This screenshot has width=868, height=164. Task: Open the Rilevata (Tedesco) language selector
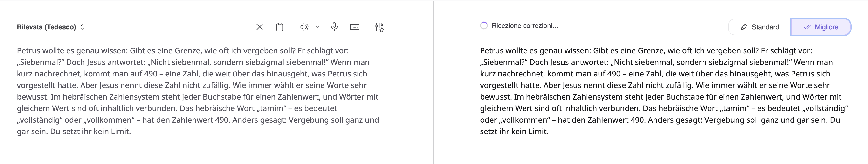47,27
